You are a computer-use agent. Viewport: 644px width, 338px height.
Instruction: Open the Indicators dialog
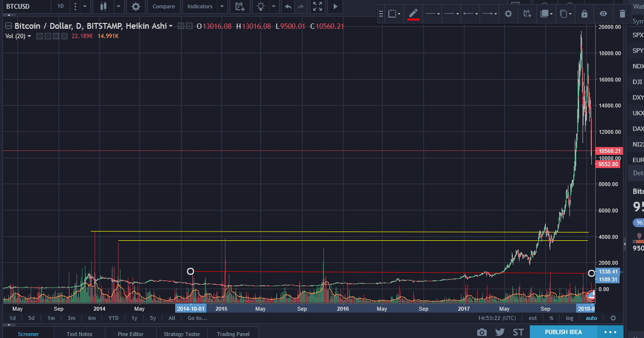coord(200,6)
